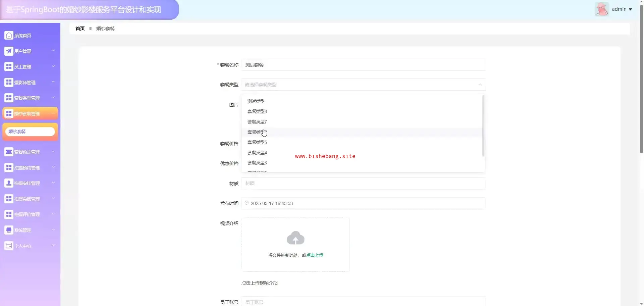Click the 个人中心 card icon
The image size is (644, 306).
(9, 246)
